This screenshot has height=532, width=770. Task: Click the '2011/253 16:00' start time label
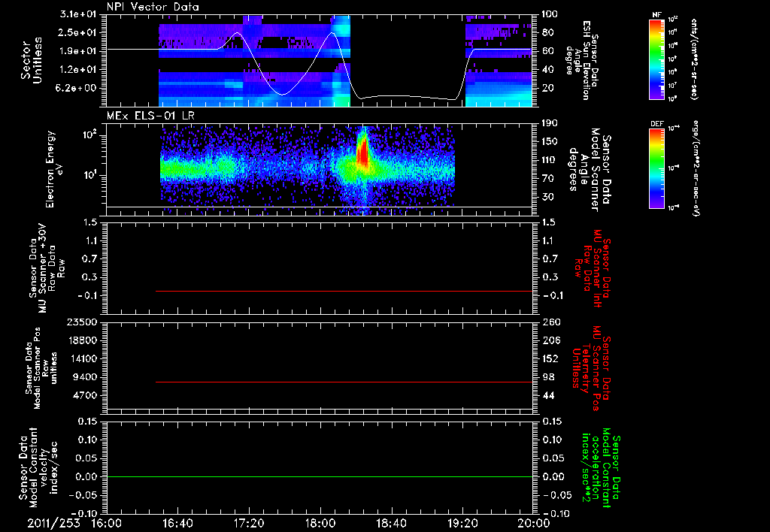click(73, 523)
